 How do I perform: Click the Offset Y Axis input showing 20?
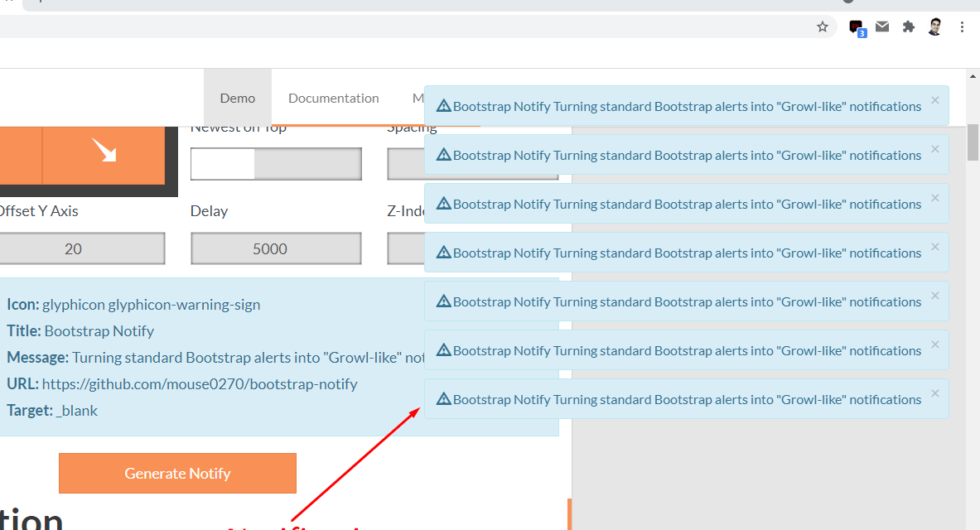point(83,248)
